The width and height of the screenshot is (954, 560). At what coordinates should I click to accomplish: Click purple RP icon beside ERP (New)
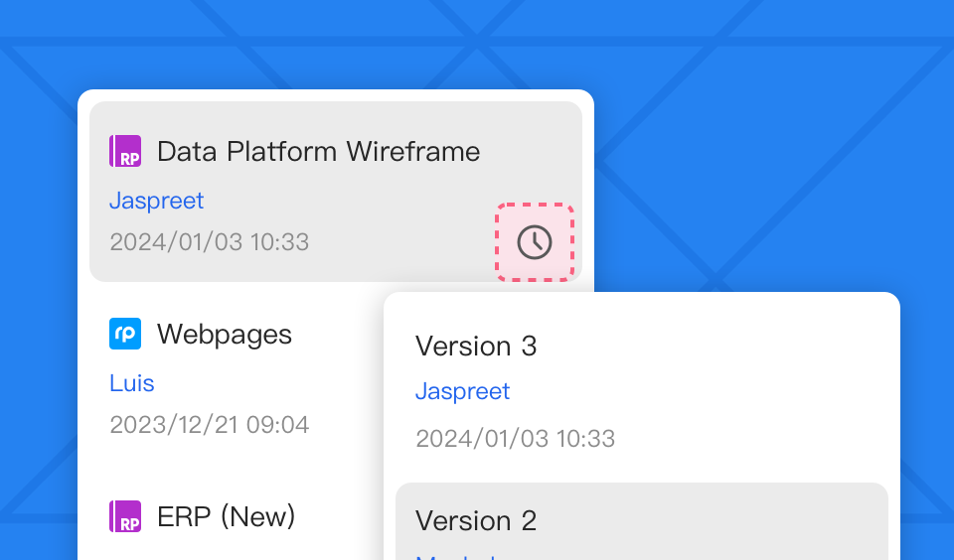[125, 516]
